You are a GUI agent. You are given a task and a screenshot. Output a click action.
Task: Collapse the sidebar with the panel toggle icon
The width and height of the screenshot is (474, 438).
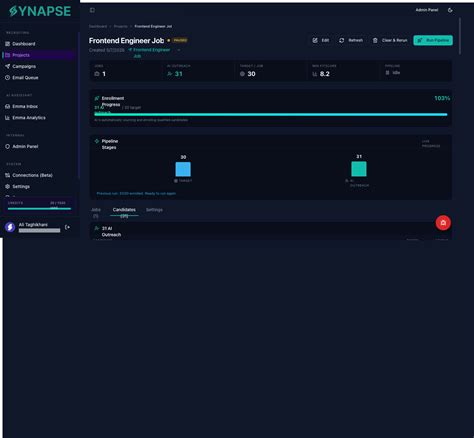coord(92,10)
